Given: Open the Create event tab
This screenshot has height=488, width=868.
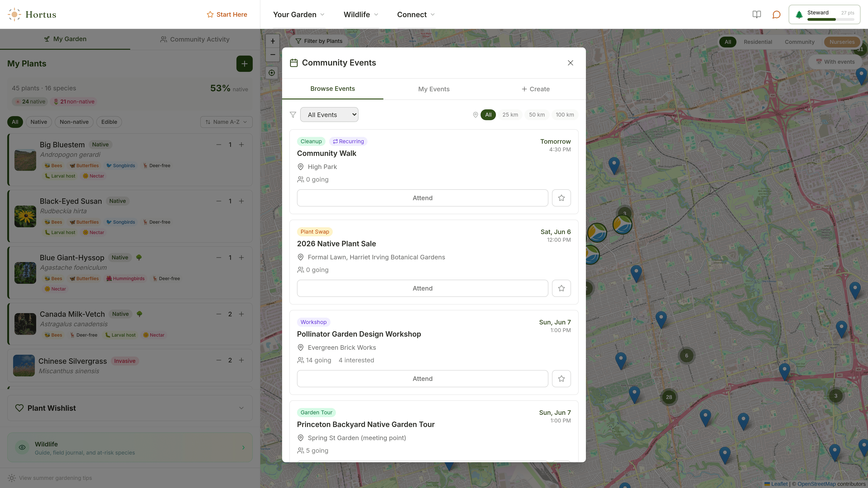Looking at the screenshot, I should point(535,89).
